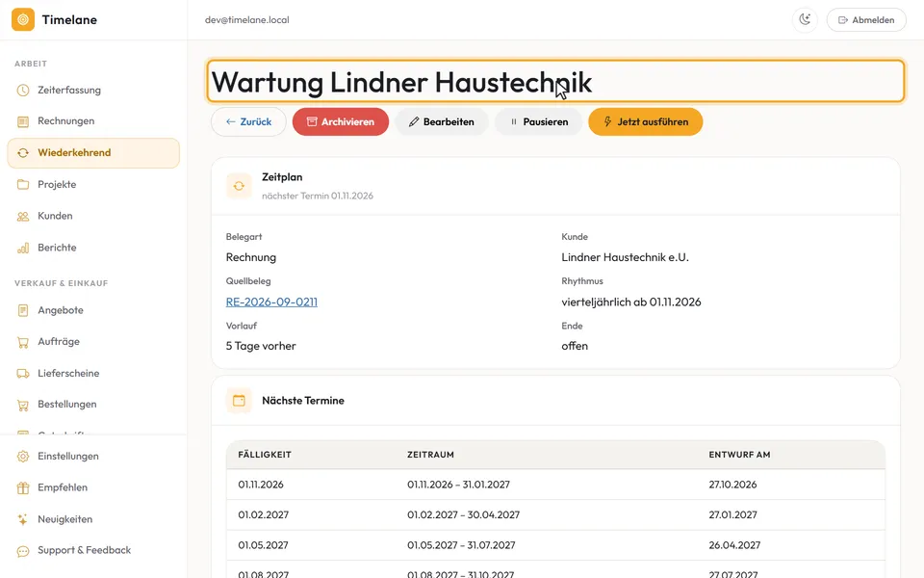Open Berichte in the sidebar
The width and height of the screenshot is (924, 578).
tap(93, 248)
